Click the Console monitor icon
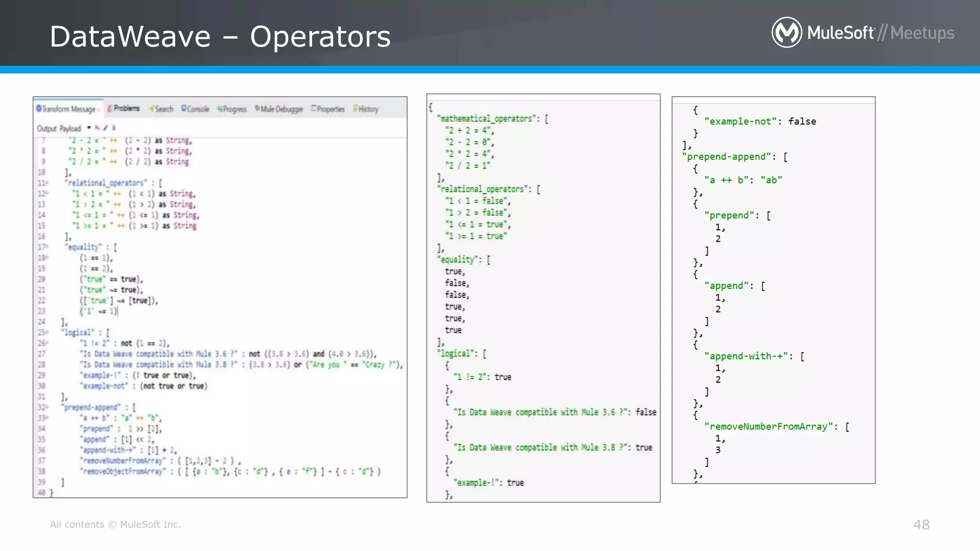Screen dimensions: 980x551 184,109
